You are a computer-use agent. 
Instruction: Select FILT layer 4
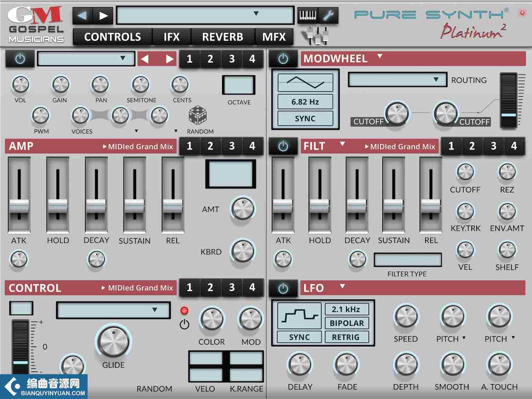click(514, 146)
